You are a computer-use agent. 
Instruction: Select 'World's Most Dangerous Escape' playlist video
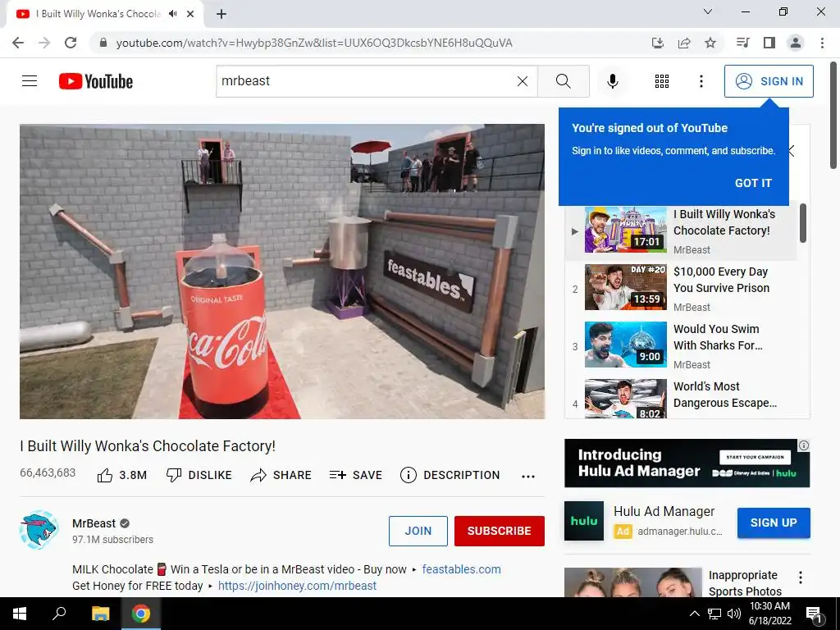click(x=680, y=399)
